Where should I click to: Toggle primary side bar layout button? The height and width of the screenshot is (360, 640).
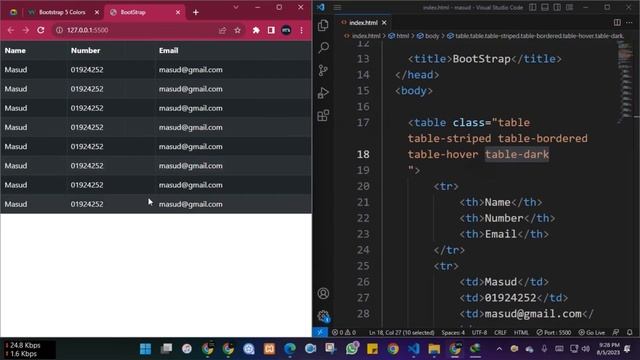533,7
